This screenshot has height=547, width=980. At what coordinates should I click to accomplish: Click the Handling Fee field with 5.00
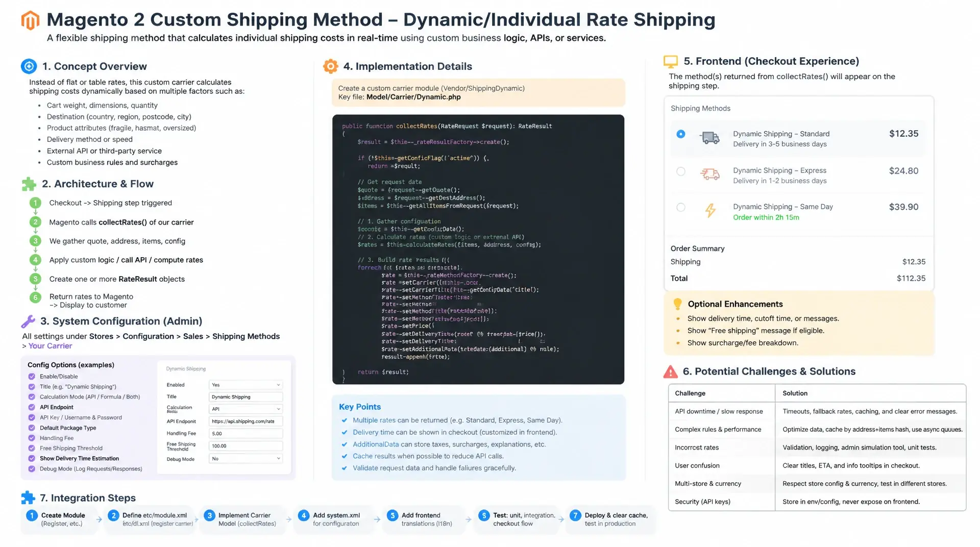pyautogui.click(x=246, y=434)
